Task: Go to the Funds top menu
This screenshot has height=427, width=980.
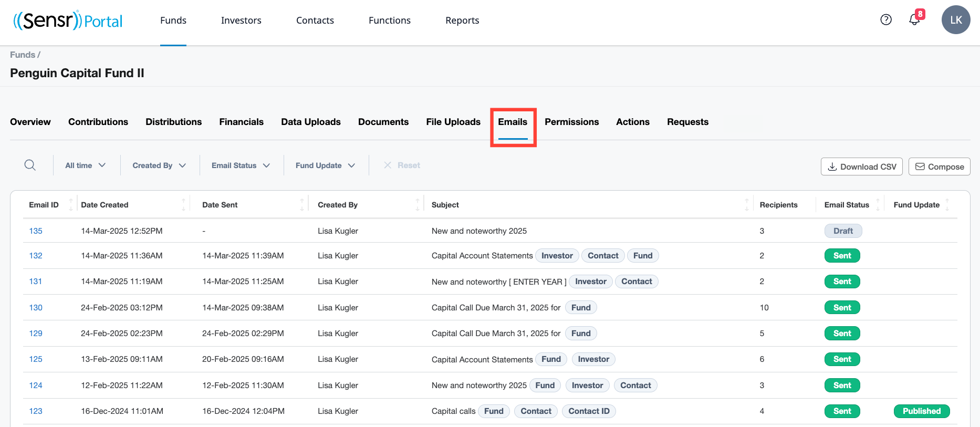Action: [173, 20]
